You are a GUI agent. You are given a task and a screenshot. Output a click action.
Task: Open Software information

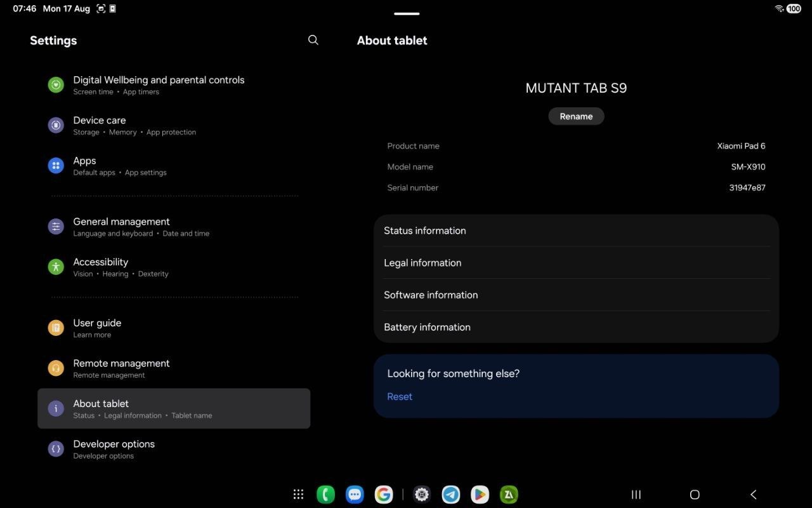(576, 295)
